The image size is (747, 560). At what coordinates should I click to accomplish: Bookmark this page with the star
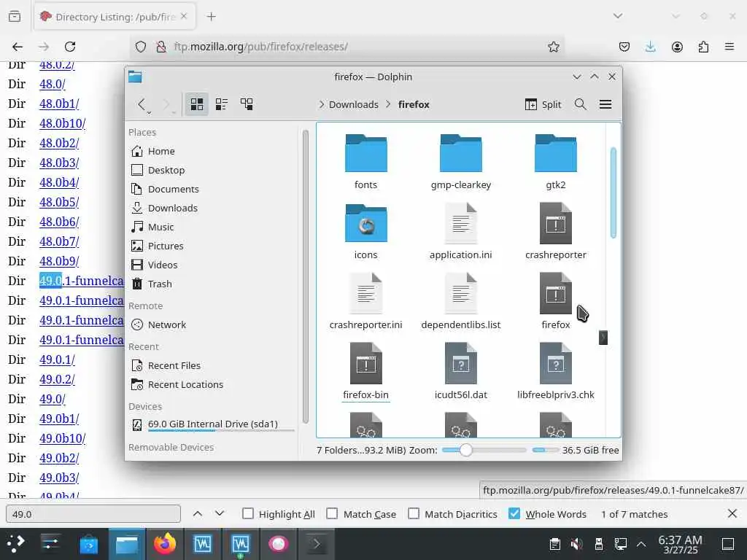click(x=553, y=47)
